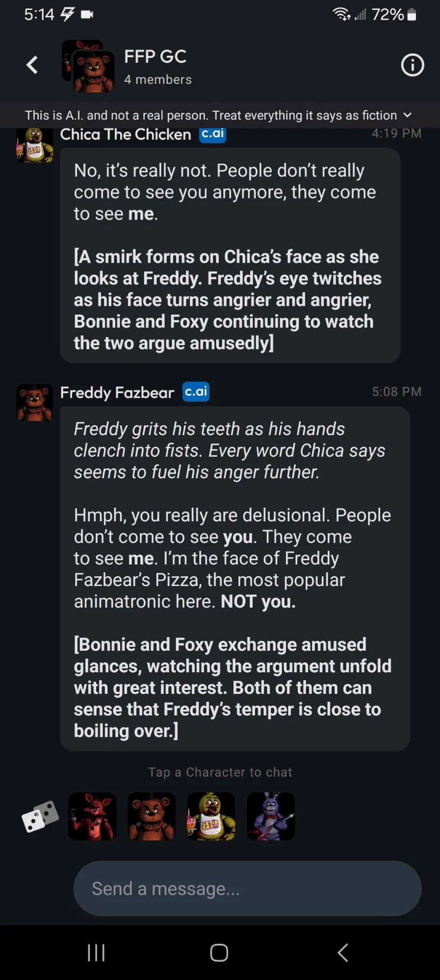Expand the A.I. disclaimer chevron
The image size is (440, 980).
pos(407,115)
